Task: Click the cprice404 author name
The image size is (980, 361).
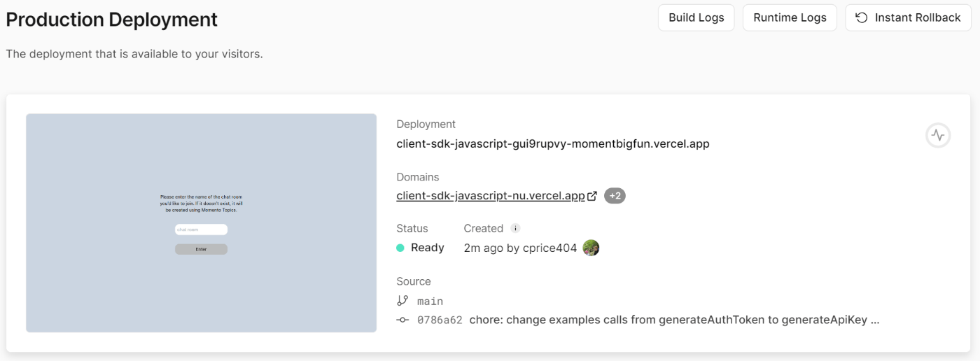Action: point(549,248)
